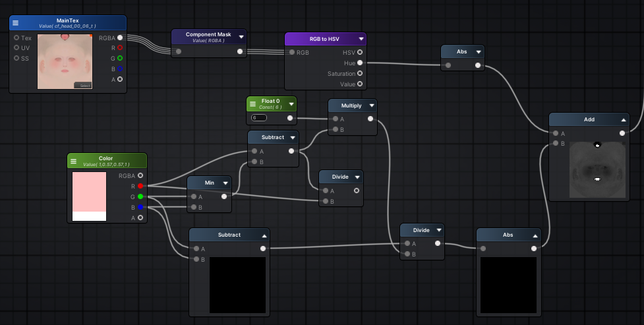644x325 pixels.
Task: Click the Color node alpha A port
Action: [140, 218]
